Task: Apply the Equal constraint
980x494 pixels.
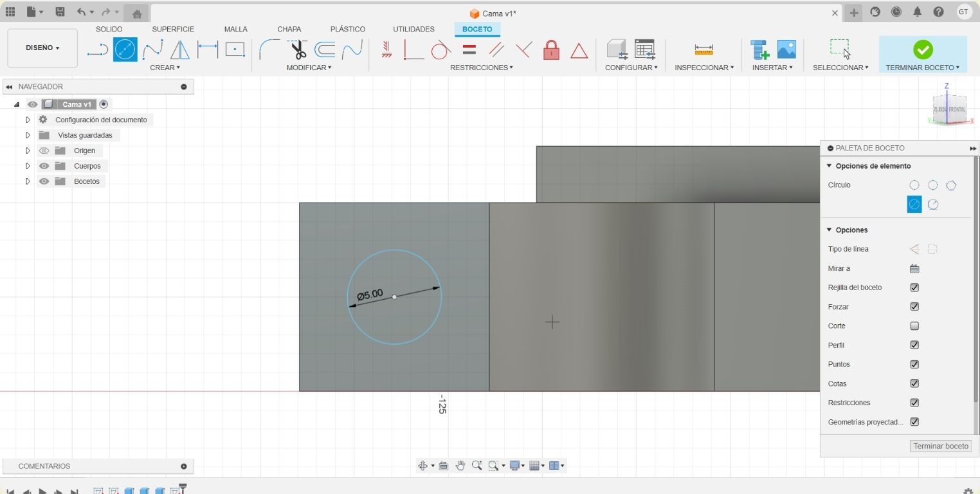Action: tap(469, 50)
